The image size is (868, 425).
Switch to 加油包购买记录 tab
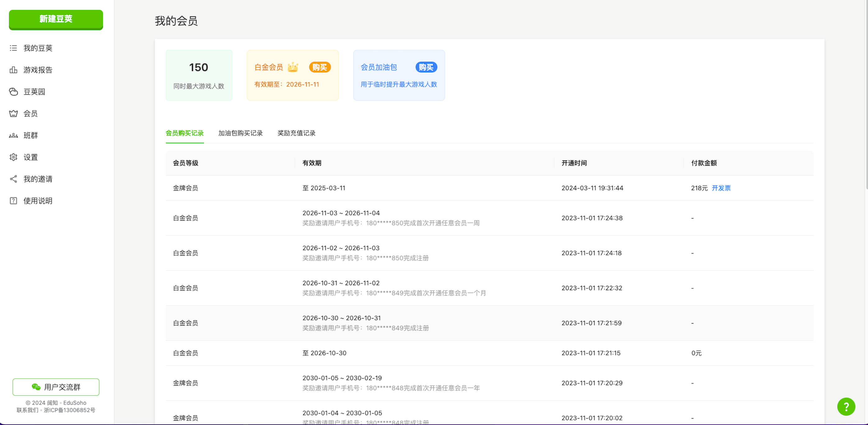click(x=241, y=133)
